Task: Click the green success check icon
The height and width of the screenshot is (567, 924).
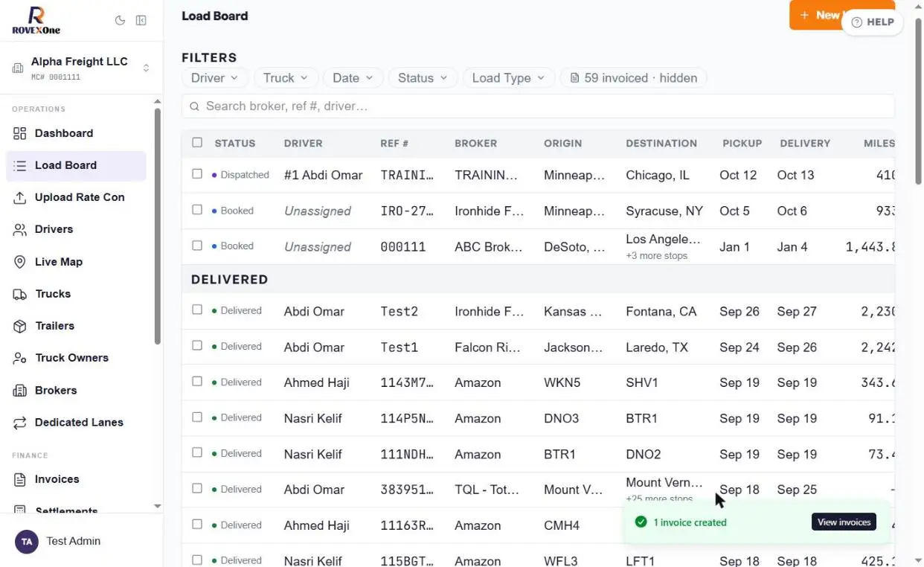Action: pos(641,522)
